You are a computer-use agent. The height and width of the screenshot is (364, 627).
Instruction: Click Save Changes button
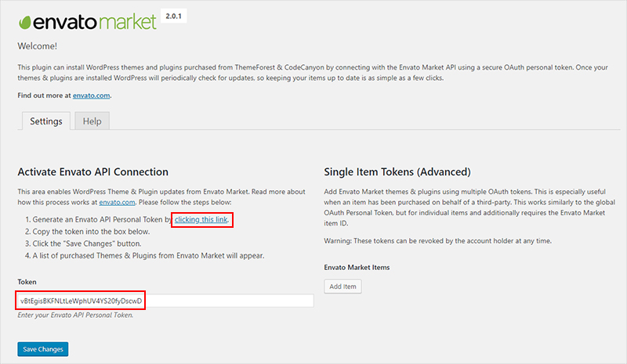point(43,349)
